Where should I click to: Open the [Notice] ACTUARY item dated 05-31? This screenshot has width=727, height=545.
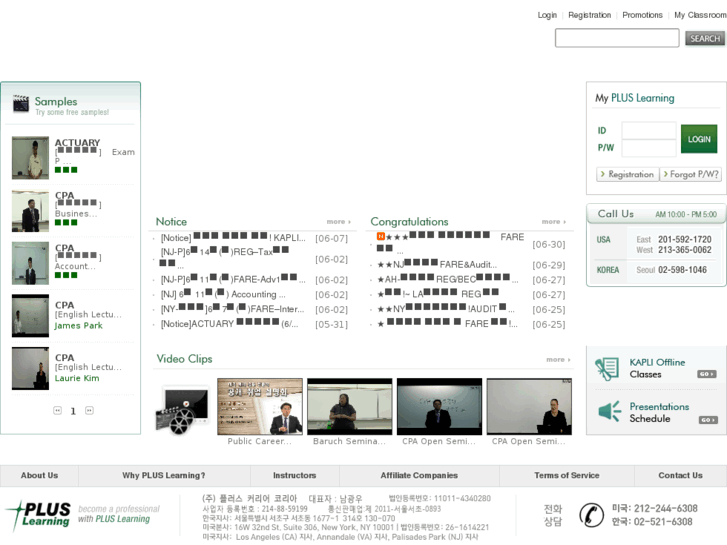(x=230, y=324)
